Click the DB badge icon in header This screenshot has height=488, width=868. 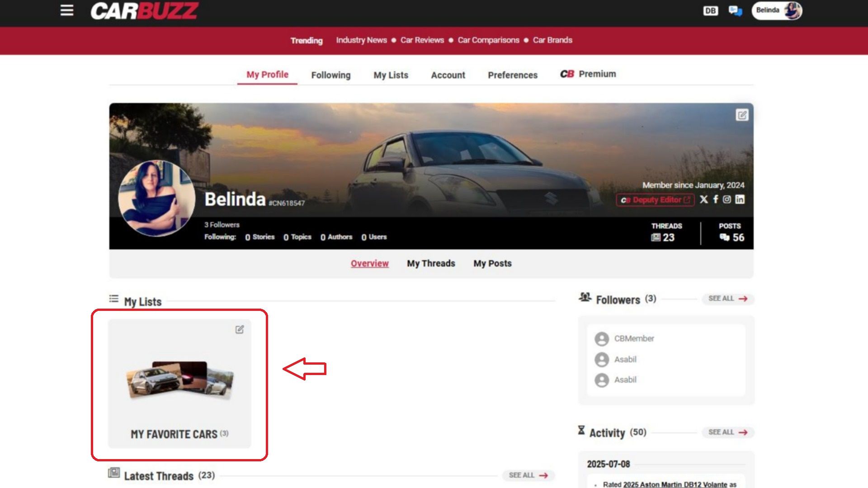(x=710, y=11)
